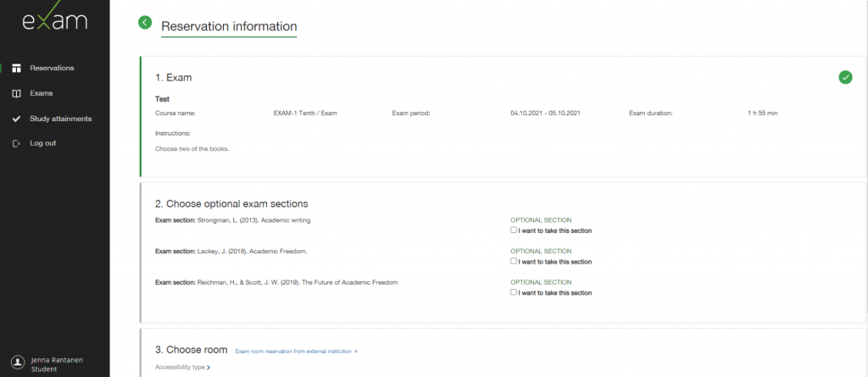Click the Reservation information heading

point(229,25)
